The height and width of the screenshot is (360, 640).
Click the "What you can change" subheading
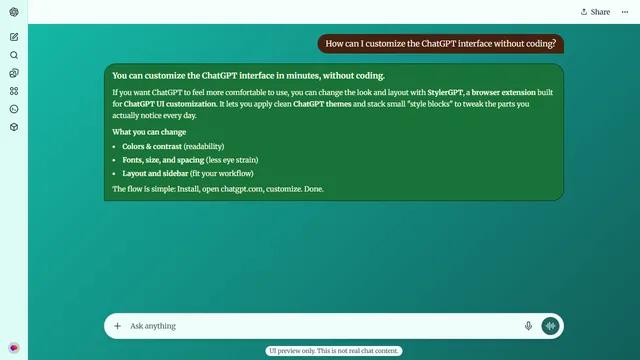(x=149, y=132)
